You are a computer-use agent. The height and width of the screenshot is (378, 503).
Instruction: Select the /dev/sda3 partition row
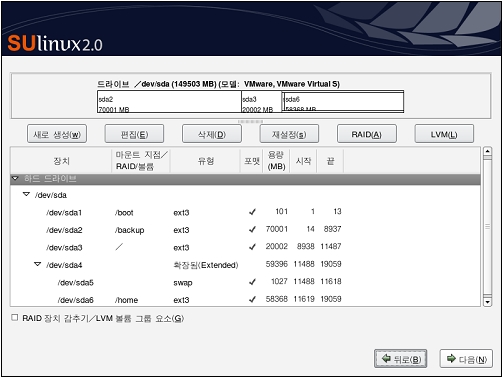tap(245, 247)
